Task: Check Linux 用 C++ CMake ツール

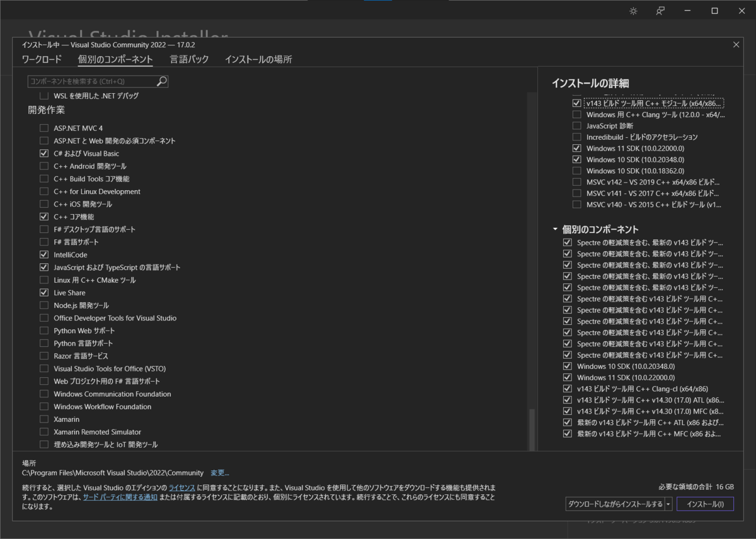Action: (x=44, y=280)
